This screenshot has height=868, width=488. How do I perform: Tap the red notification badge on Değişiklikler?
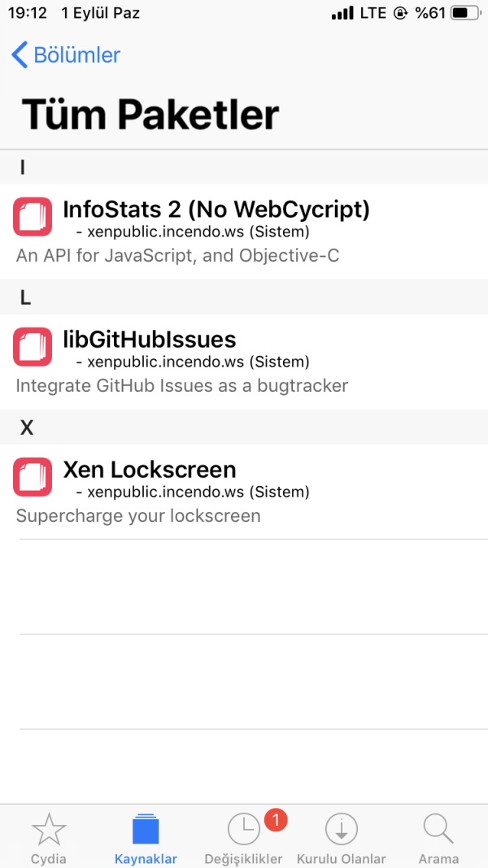point(275,821)
